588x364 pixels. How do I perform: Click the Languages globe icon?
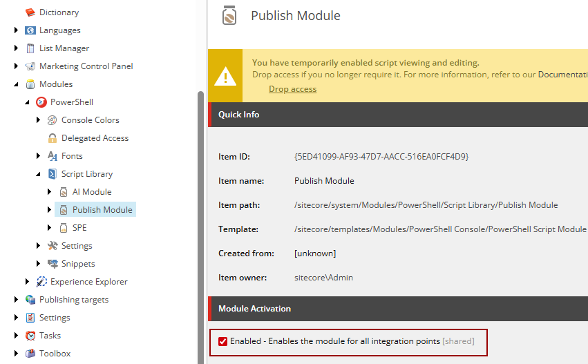(x=30, y=30)
